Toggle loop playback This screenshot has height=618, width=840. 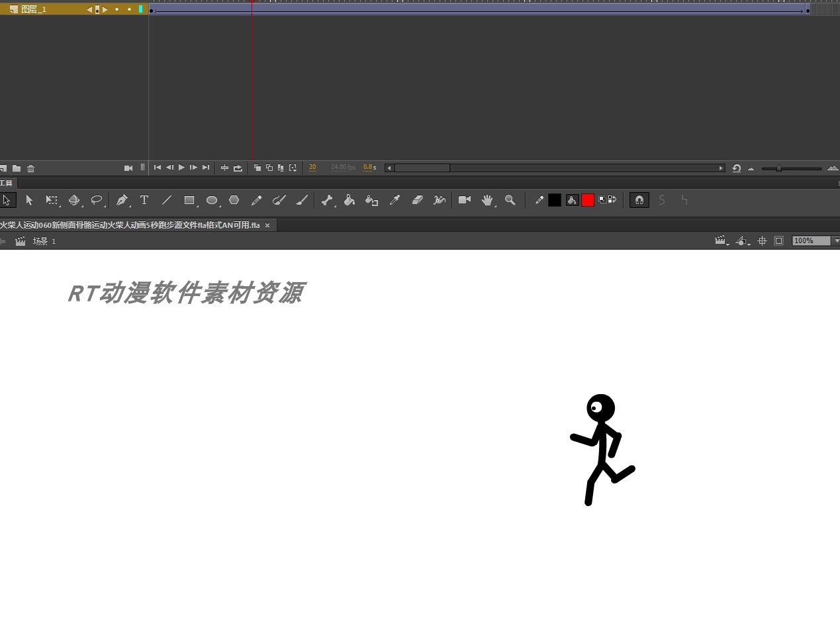238,168
